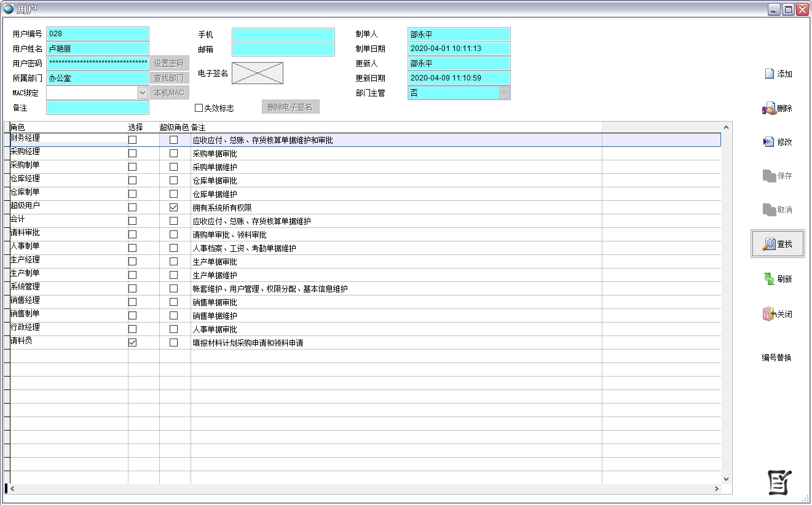Click the role list vertical scrollbar down arrow
This screenshot has width=812, height=505.
[x=726, y=479]
